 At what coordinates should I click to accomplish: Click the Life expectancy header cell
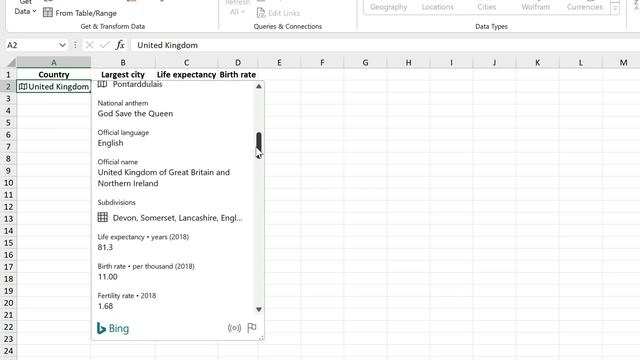click(187, 74)
